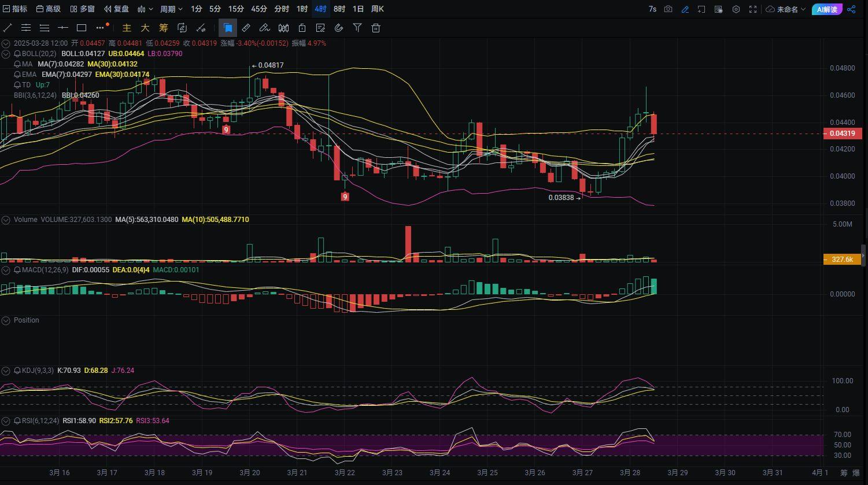868x485 pixels.
Task: Open more drawing tools (three dots)
Action: (x=101, y=28)
